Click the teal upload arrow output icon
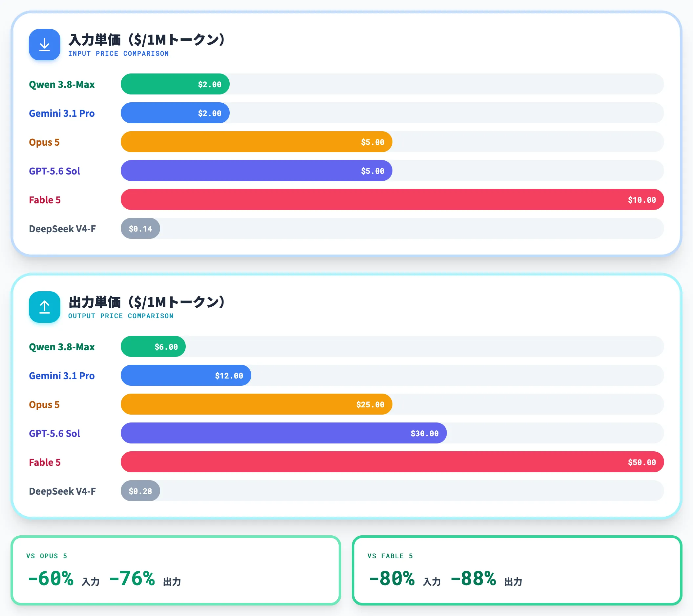The height and width of the screenshot is (616, 693). pos(44,307)
